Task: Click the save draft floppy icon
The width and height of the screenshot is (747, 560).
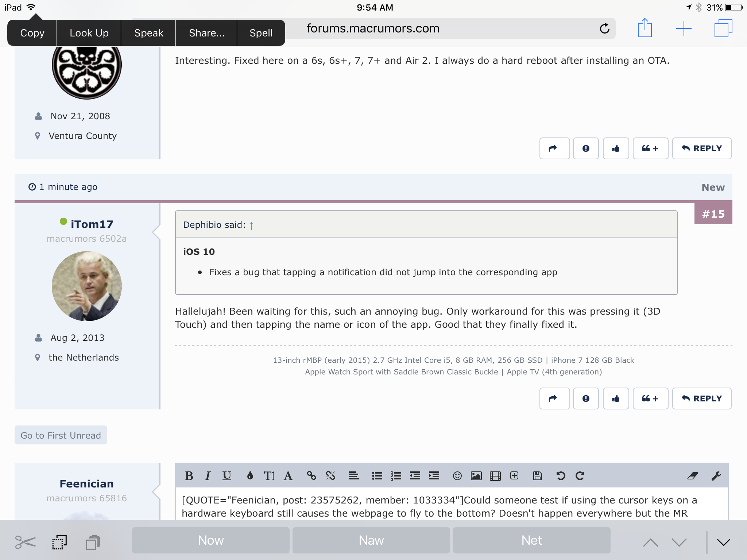Action: 538,476
